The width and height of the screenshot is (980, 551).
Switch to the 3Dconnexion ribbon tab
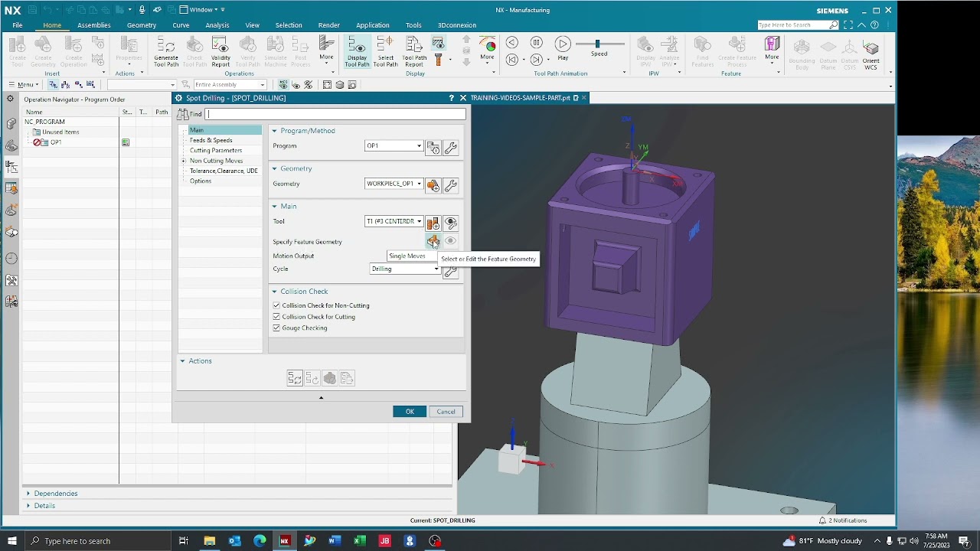(x=457, y=25)
